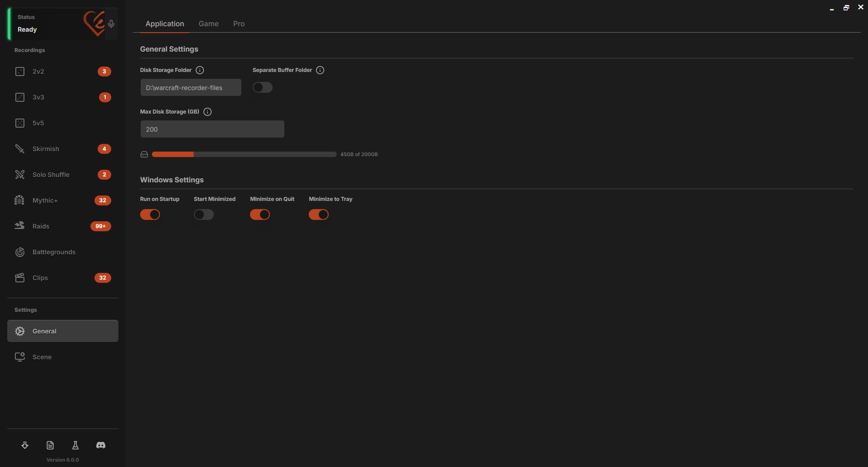Viewport: 868px width, 467px height.
Task: Switch to the Application tab
Action: pos(165,24)
